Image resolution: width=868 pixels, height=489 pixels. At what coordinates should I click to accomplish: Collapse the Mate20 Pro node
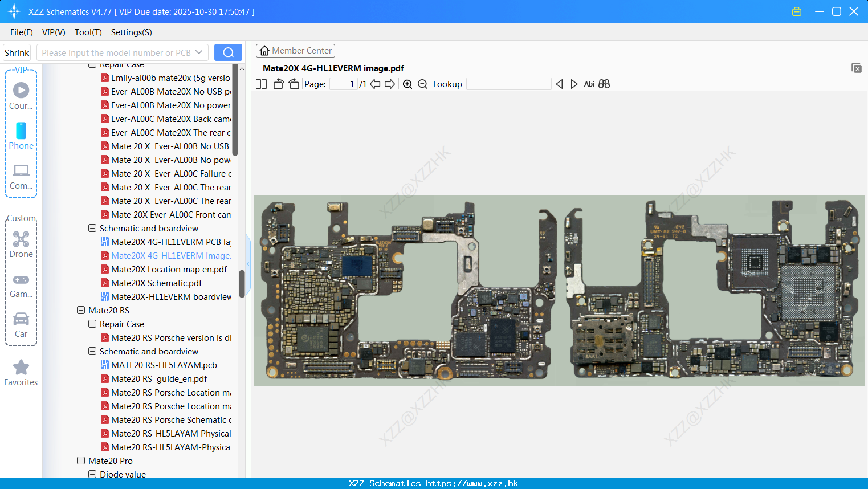(81, 461)
